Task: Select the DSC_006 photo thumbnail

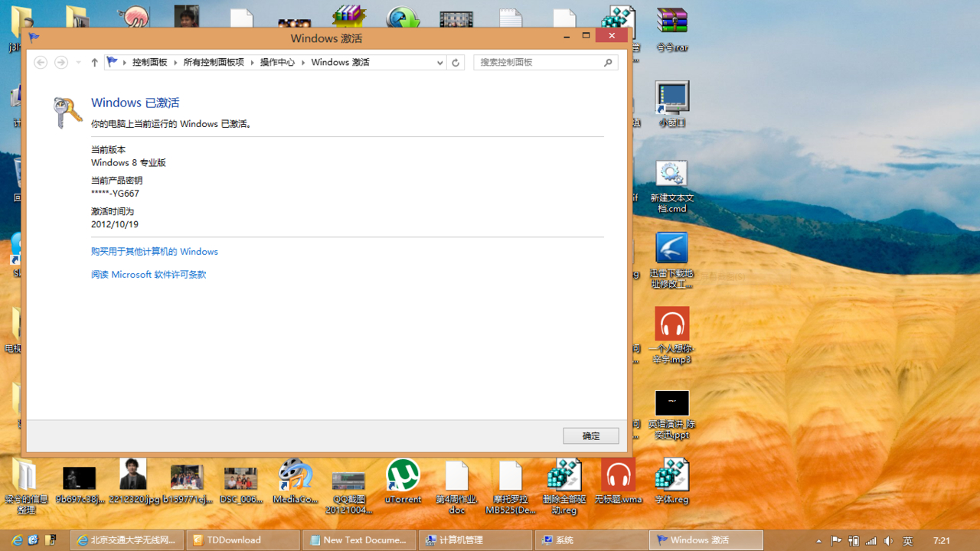Action: coord(241,484)
